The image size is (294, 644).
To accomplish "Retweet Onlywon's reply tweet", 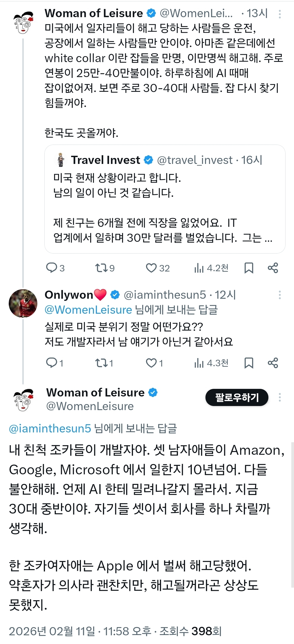I will coord(101,363).
